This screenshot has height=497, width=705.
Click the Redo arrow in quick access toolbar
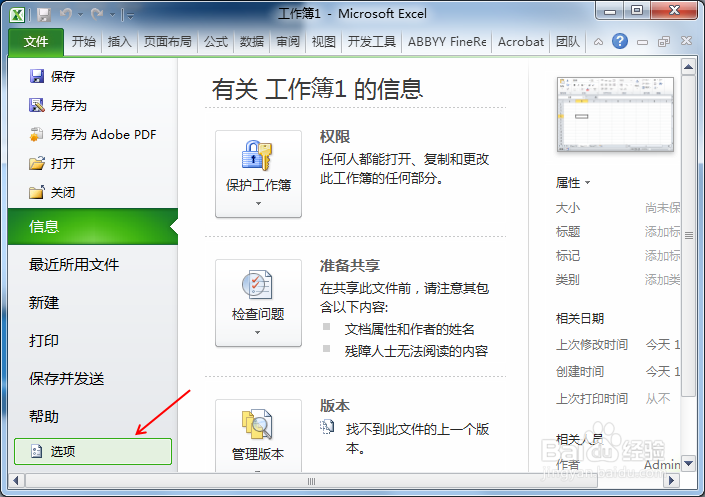point(97,15)
